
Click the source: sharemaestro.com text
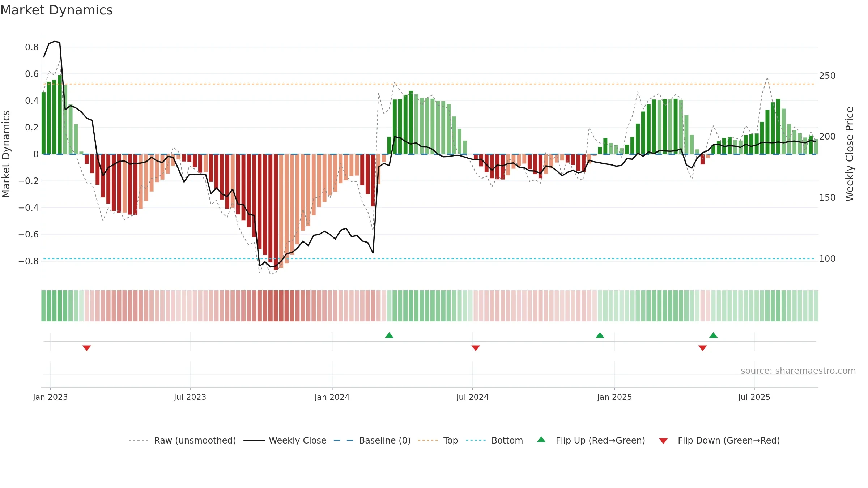coord(798,371)
